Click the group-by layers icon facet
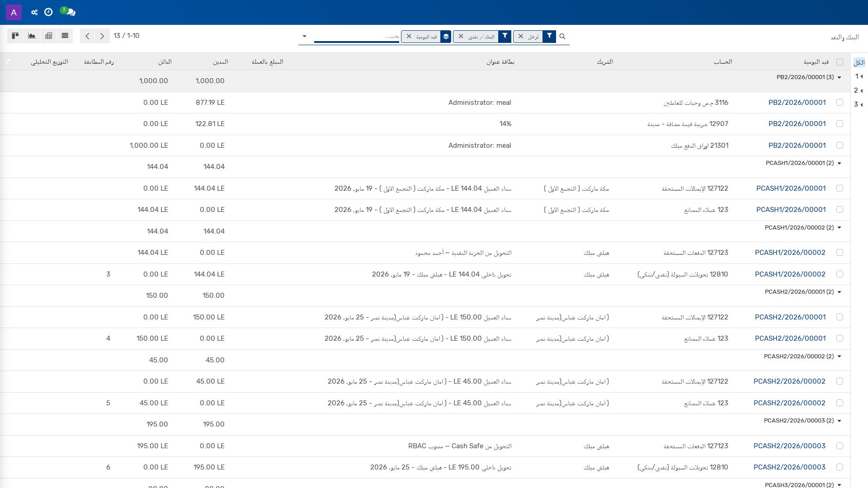The image size is (868, 488). pos(446,36)
